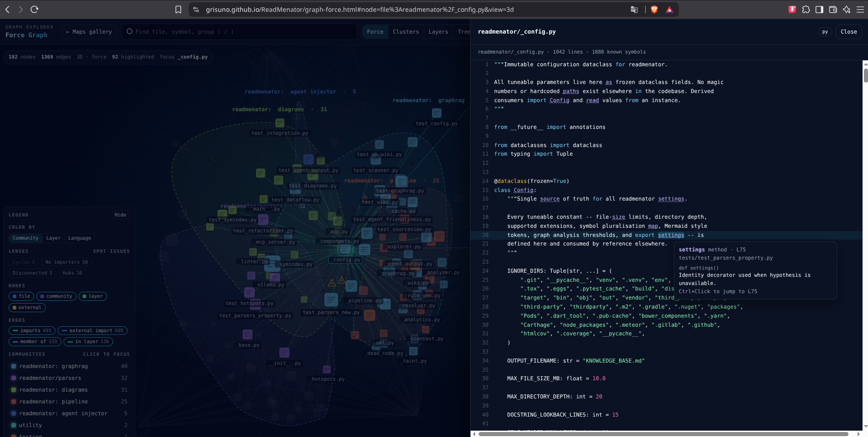The width and height of the screenshot is (868, 437).
Task: Color nodes by Layer
Action: [53, 238]
